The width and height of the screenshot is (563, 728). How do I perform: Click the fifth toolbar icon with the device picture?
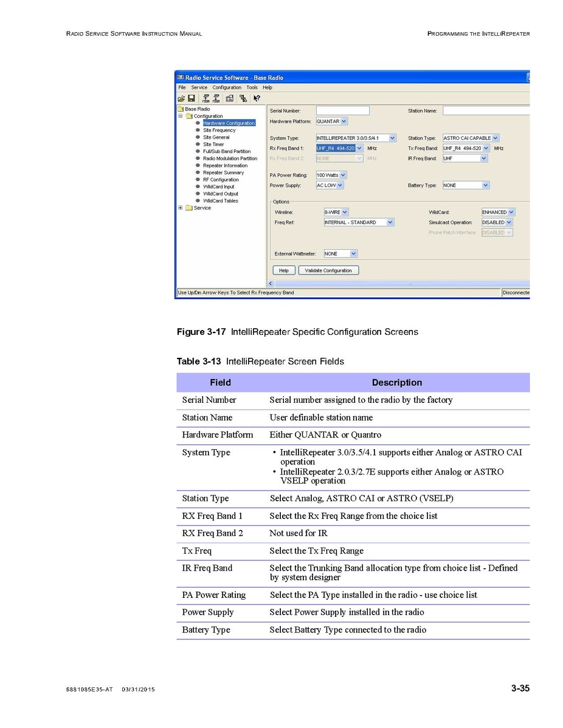pyautogui.click(x=230, y=98)
